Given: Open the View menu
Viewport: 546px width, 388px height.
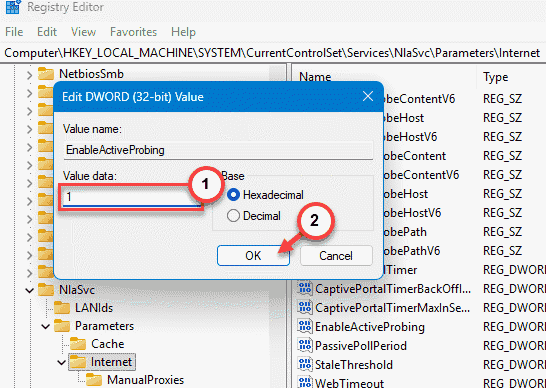Looking at the screenshot, I should pyautogui.click(x=83, y=32).
